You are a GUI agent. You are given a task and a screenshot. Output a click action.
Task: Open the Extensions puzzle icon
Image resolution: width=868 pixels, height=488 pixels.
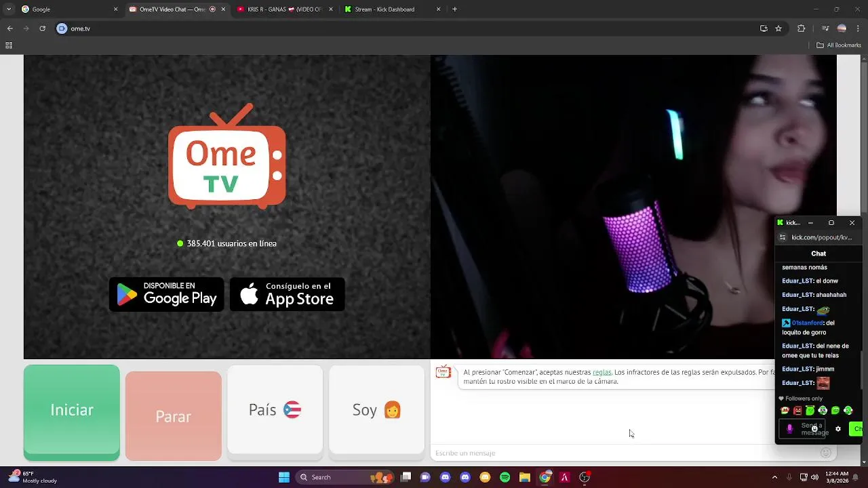pyautogui.click(x=802, y=28)
